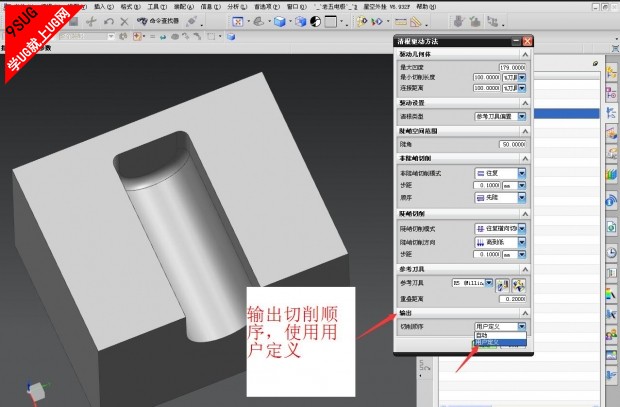Collapse the 输出 section
The width and height of the screenshot is (620, 407).
tap(525, 313)
